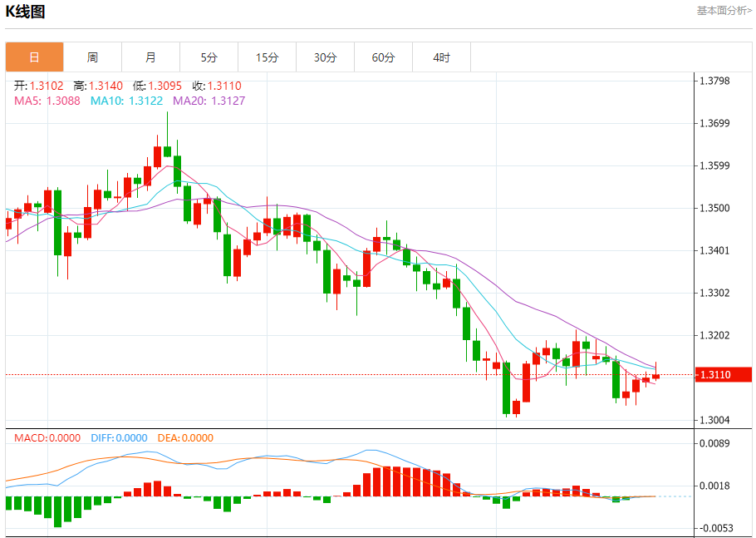Click the MACD value label
Viewport: 756px width, 538px height.
(x=47, y=437)
